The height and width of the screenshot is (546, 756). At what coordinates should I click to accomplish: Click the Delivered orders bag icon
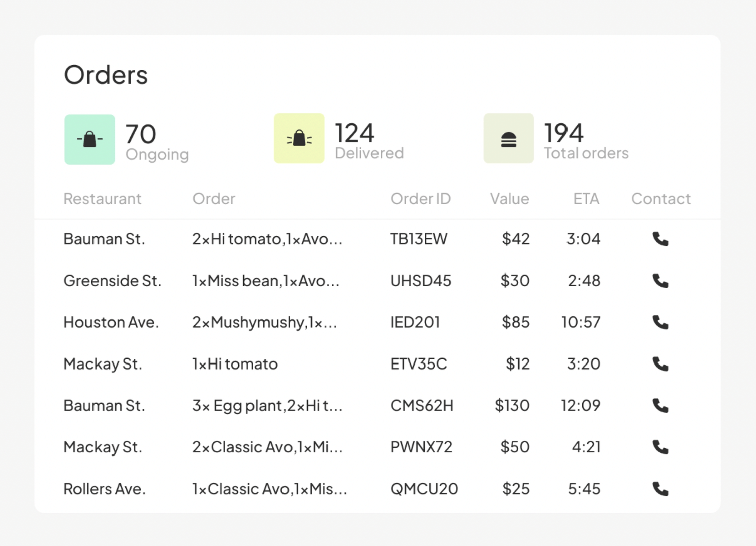[299, 138]
